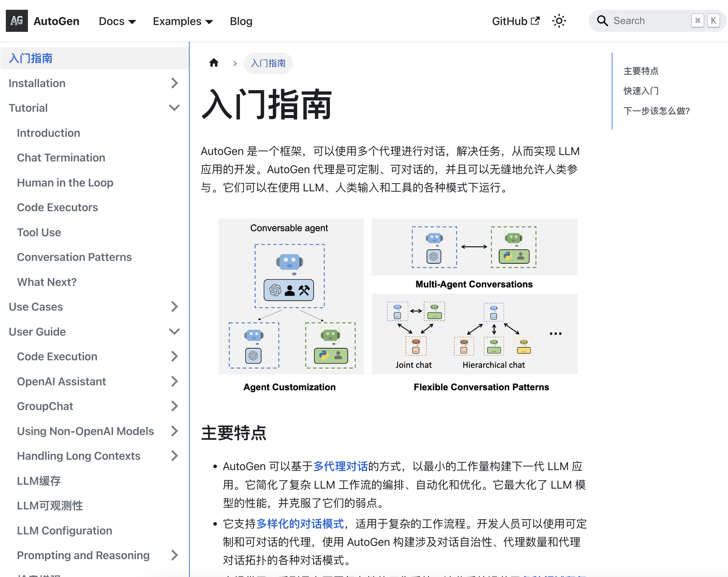Viewport: 728px width, 577px height.
Task: Collapse the Tutorial section
Action: pos(174,108)
